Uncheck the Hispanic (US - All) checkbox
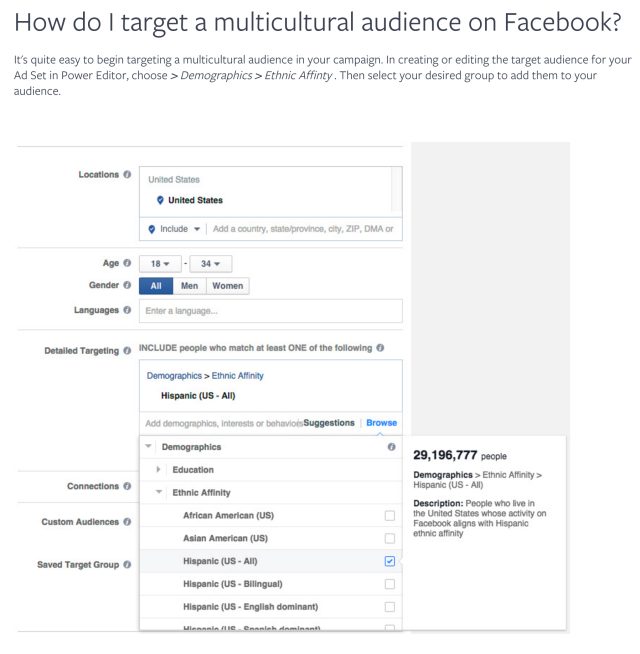 click(x=390, y=561)
